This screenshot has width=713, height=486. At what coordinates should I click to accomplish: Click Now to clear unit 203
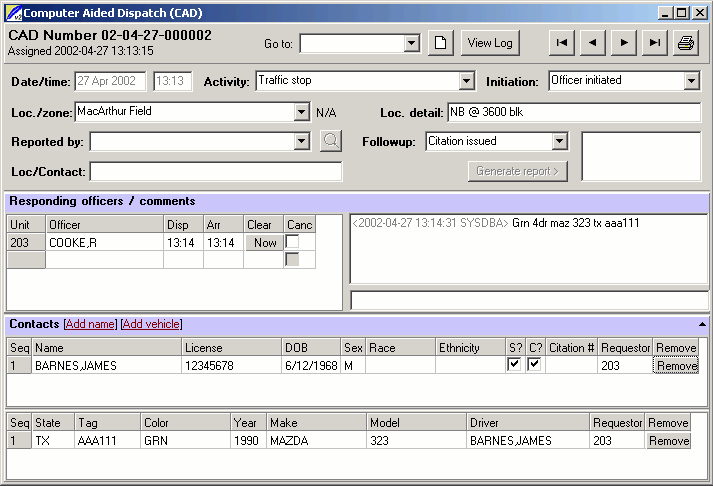coord(265,242)
